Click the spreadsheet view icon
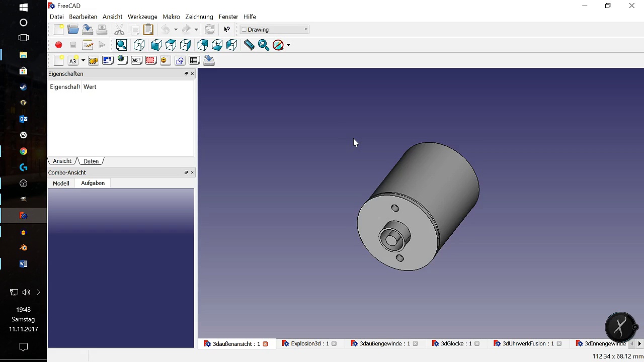644x362 pixels. pos(194,61)
